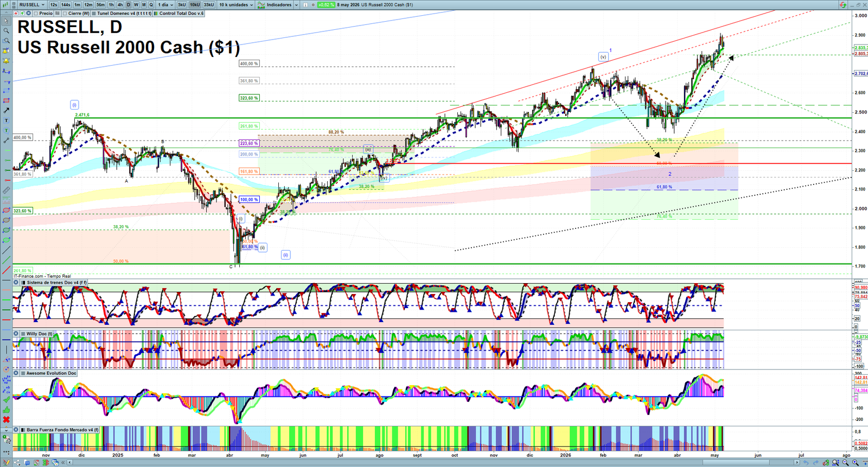This screenshot has width=868, height=467.
Task: Click the +0,62 % change label
Action: 325,4
